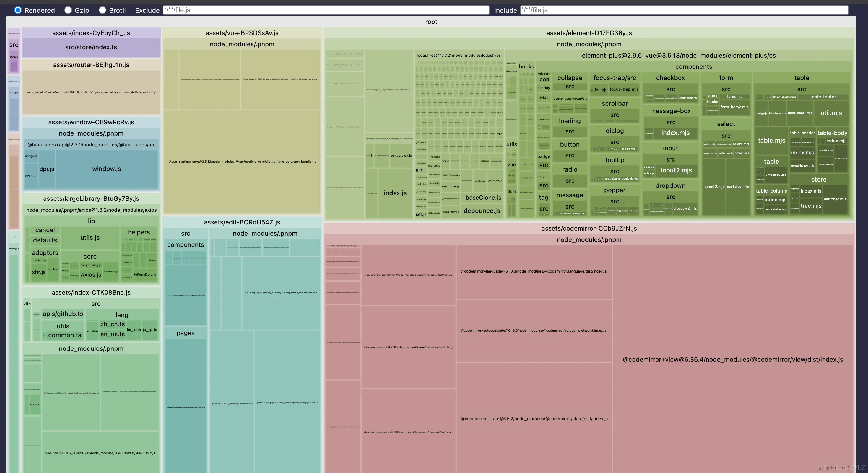
Task: Click the Exclude filter input field
Action: click(x=326, y=10)
